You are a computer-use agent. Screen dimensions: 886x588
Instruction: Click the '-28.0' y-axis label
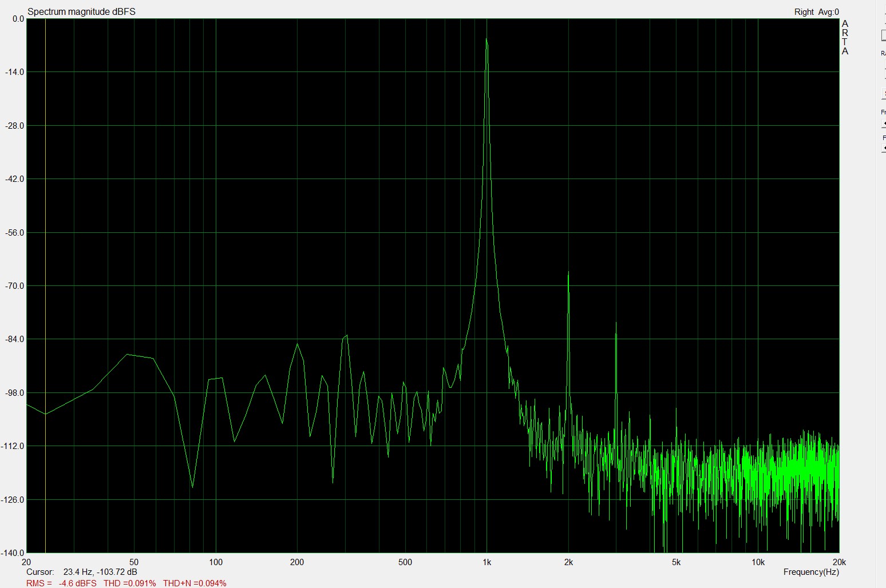15,126
